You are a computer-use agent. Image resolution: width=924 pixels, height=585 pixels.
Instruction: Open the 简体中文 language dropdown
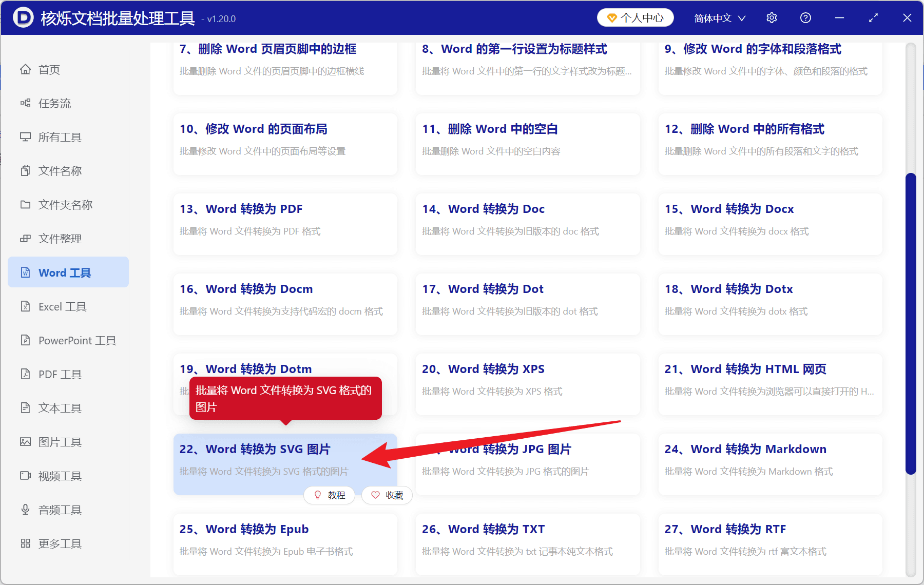pos(719,17)
